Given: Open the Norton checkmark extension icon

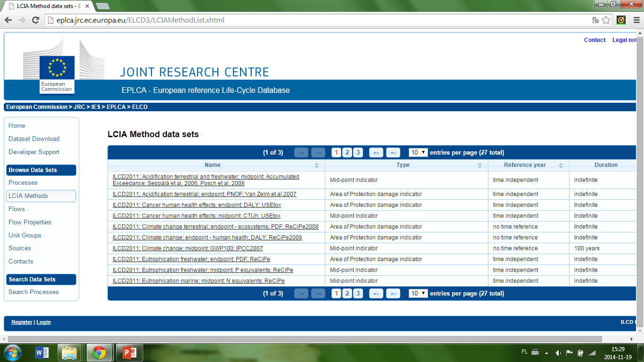Looking at the screenshot, I should pyautogui.click(x=621, y=20).
